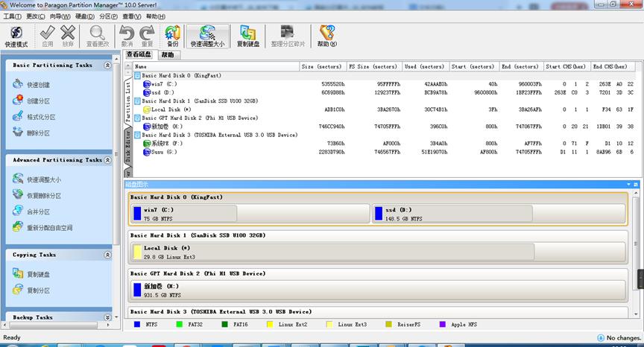
Task: Click 合并分区 under Advanced Partitioning Tasks
Action: coord(37,212)
